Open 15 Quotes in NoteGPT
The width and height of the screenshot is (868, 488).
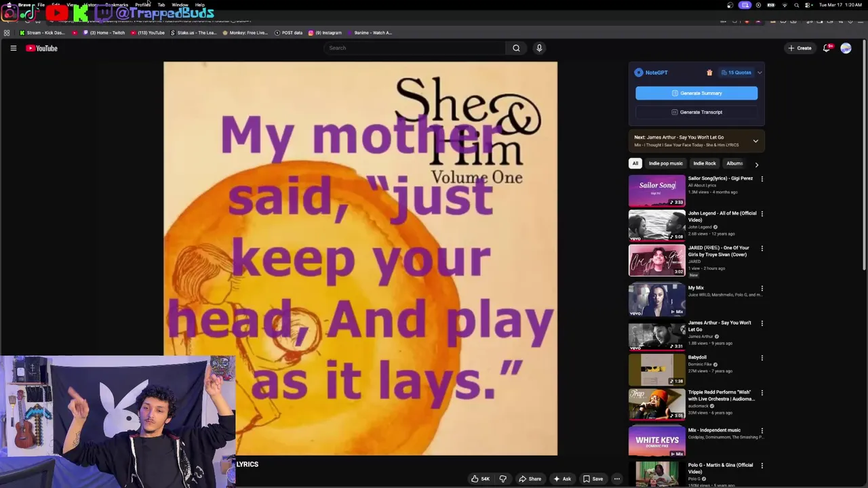(x=736, y=73)
